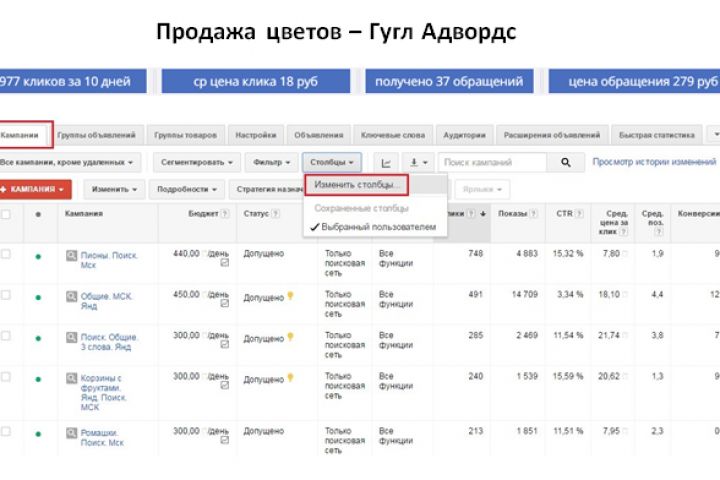Screen dimensions: 720x480
Task: Open the Сегментировать dropdown
Action: point(197,163)
